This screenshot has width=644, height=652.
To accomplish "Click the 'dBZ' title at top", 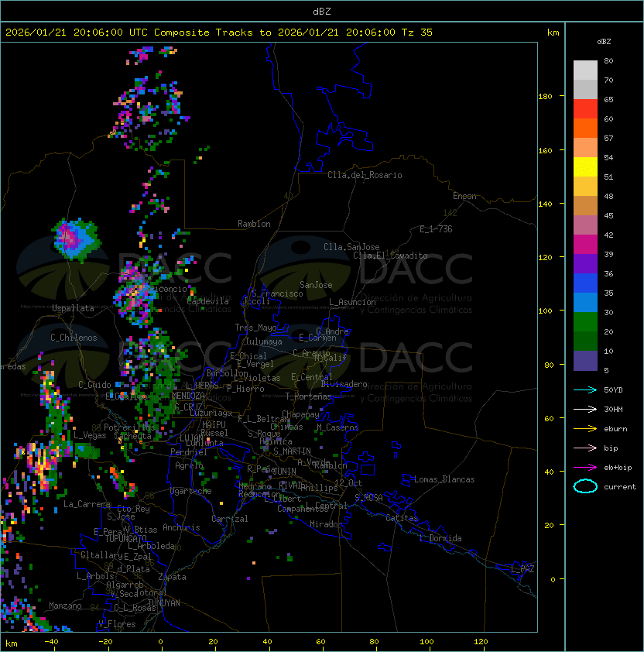I will coord(322,11).
